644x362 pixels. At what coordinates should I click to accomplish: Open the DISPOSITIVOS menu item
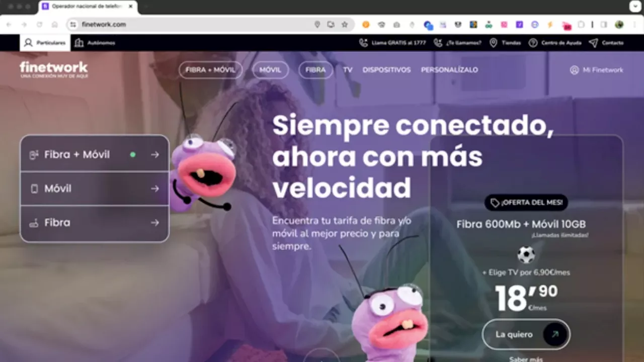coord(386,70)
